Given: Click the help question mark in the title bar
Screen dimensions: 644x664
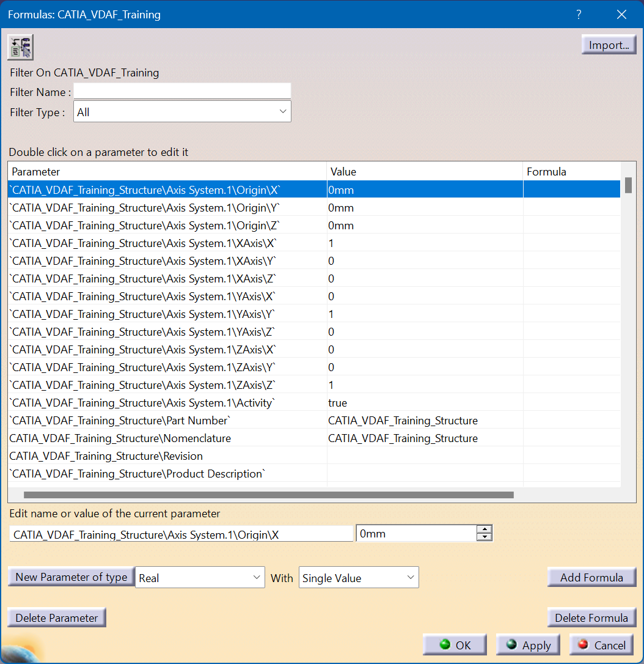Looking at the screenshot, I should coord(579,15).
